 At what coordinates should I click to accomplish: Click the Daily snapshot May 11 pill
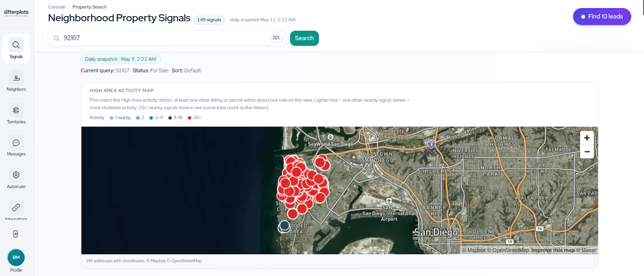coord(121,59)
